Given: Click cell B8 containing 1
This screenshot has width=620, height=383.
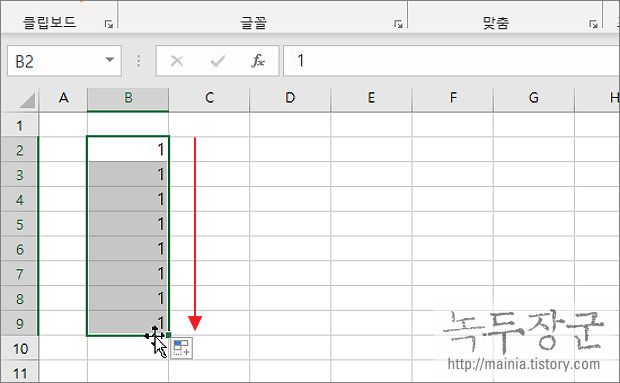Looking at the screenshot, I should pyautogui.click(x=128, y=298).
